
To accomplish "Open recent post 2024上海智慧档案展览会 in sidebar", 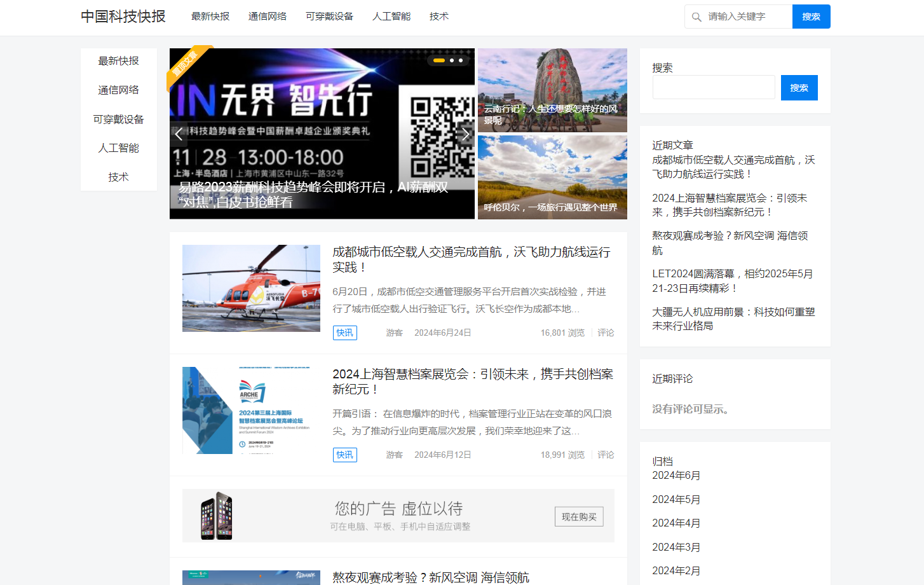I will 730,205.
